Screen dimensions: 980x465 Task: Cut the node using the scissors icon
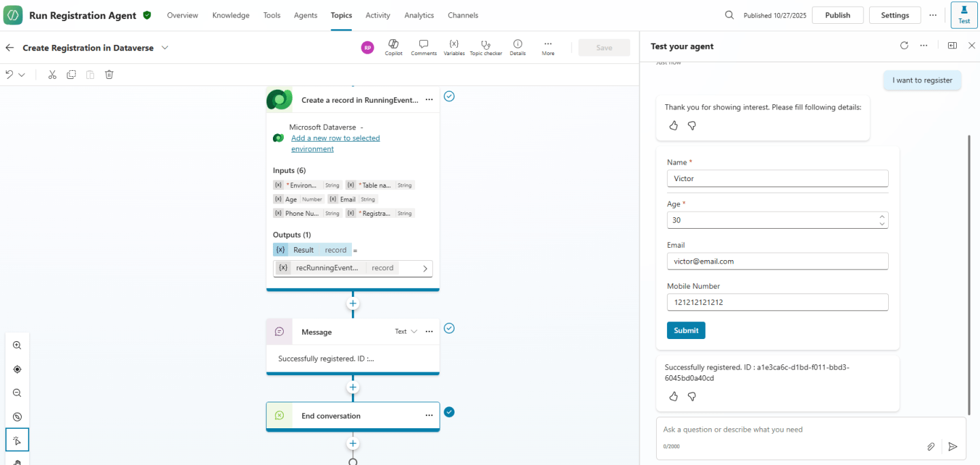click(52, 74)
